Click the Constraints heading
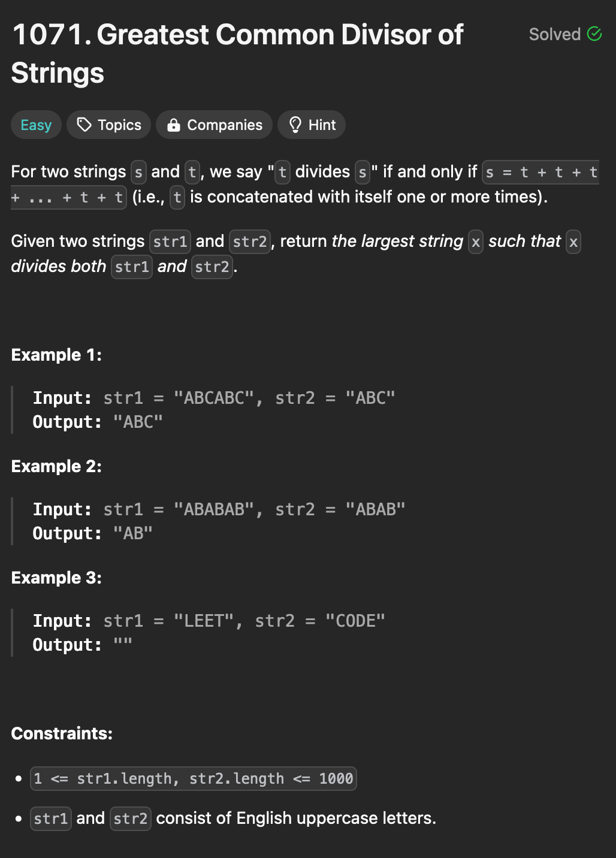This screenshot has width=616, height=858. pos(62,733)
